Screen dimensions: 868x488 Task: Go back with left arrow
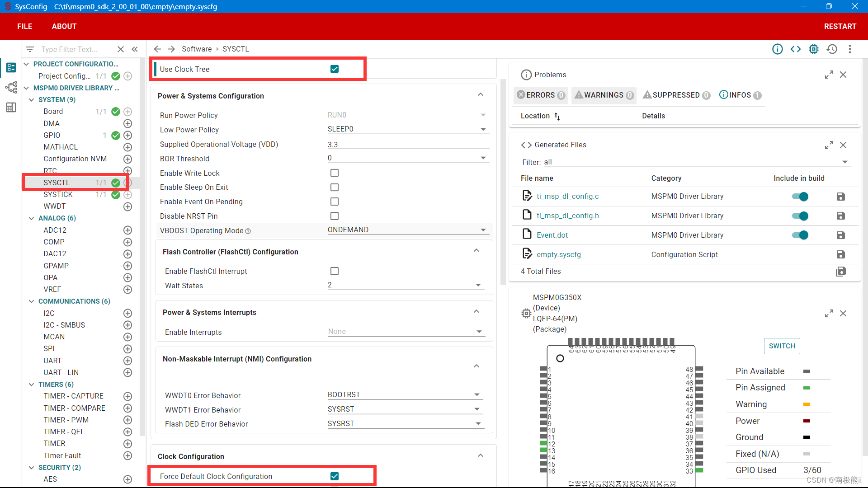point(157,49)
